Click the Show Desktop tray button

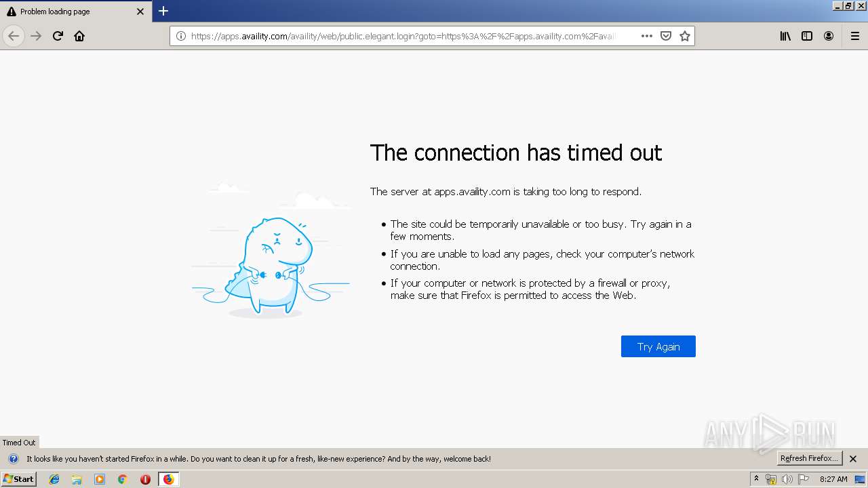[x=861, y=479]
